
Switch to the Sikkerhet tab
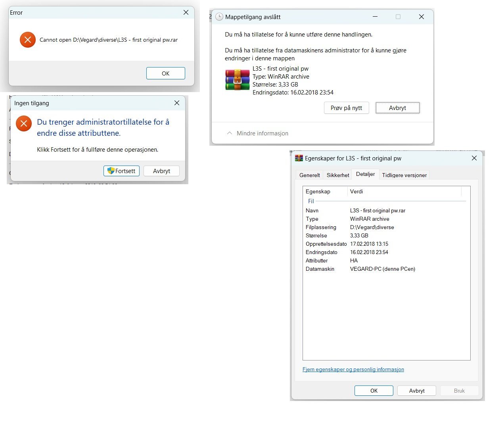[x=338, y=175]
